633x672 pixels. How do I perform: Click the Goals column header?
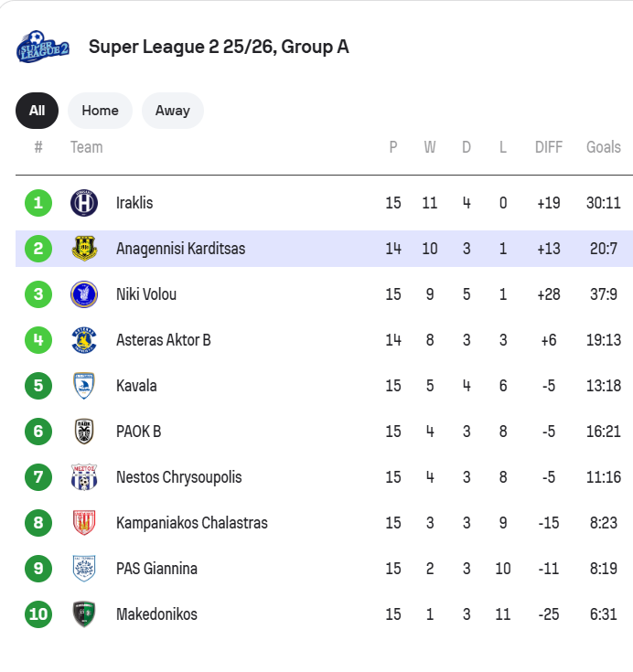click(x=604, y=147)
